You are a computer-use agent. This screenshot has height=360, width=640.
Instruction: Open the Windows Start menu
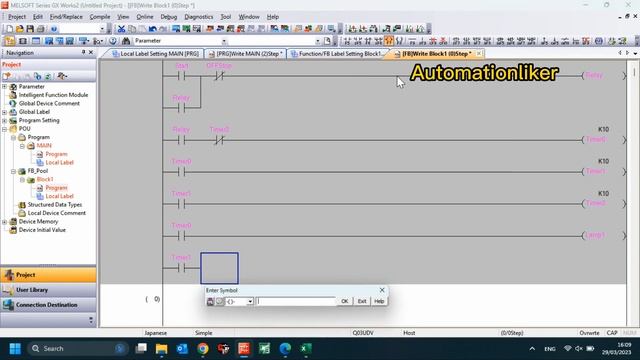pos(15,349)
